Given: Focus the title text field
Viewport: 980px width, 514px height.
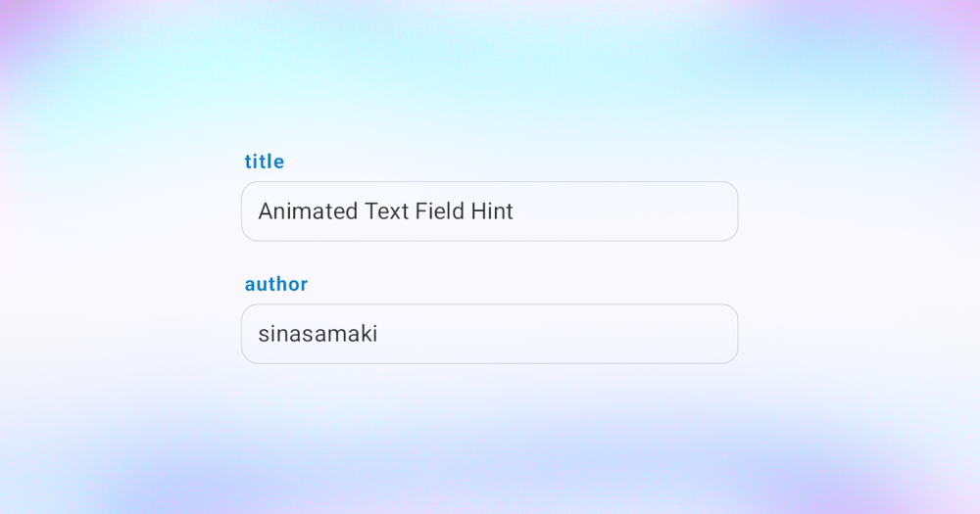Looking at the screenshot, I should [489, 211].
